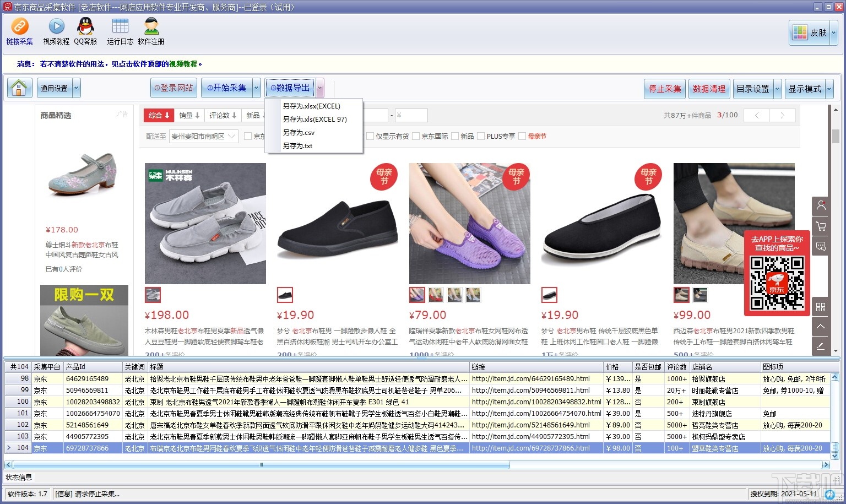Open the 运行日志 run log
The height and width of the screenshot is (504, 846).
click(x=120, y=31)
